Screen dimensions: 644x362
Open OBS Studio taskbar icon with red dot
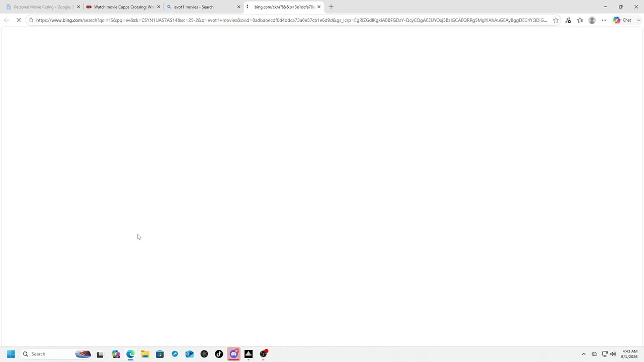coord(263,354)
